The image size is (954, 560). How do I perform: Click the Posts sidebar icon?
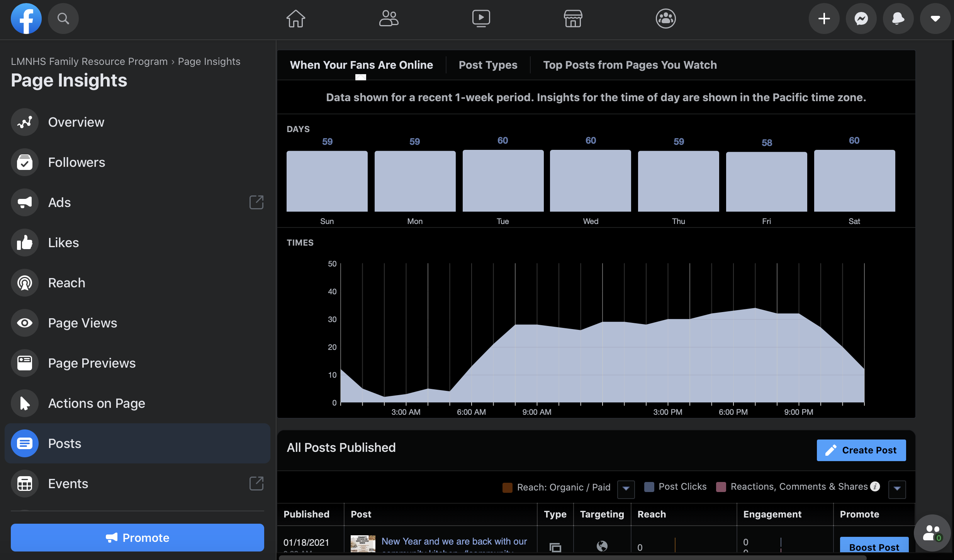click(25, 443)
